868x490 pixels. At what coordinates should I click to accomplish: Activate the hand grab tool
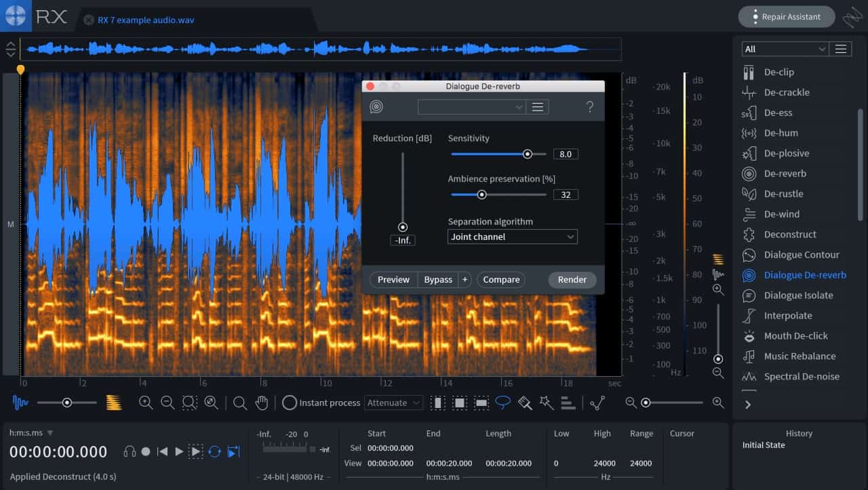262,403
